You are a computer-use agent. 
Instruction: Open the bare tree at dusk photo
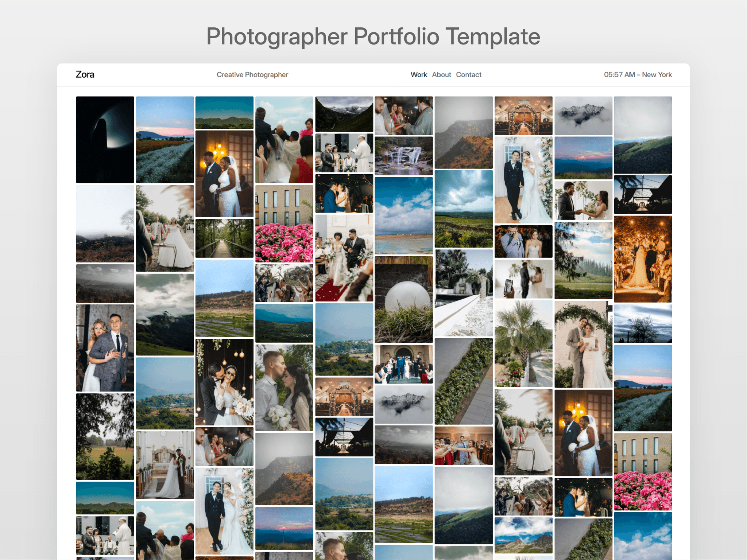643,324
